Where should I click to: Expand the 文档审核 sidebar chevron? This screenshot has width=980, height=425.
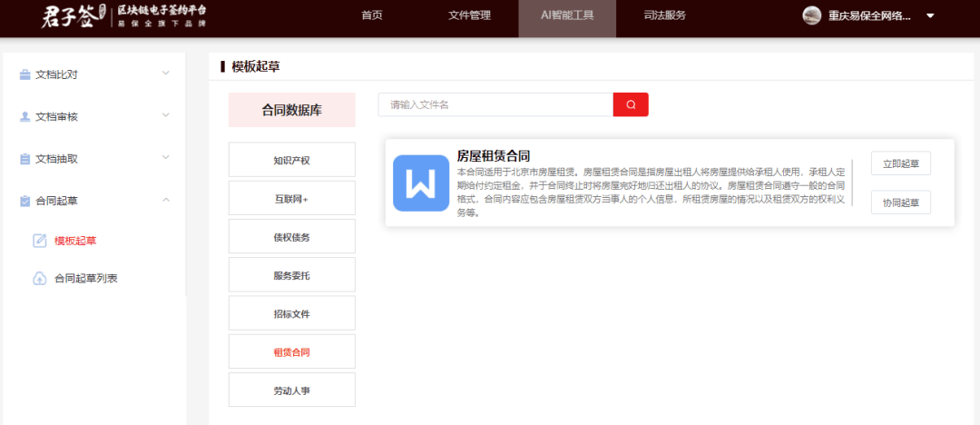[x=165, y=115]
